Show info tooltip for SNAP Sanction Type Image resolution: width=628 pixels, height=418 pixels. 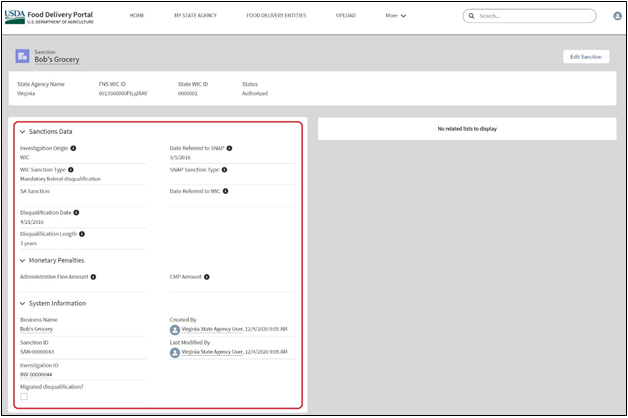(224, 170)
